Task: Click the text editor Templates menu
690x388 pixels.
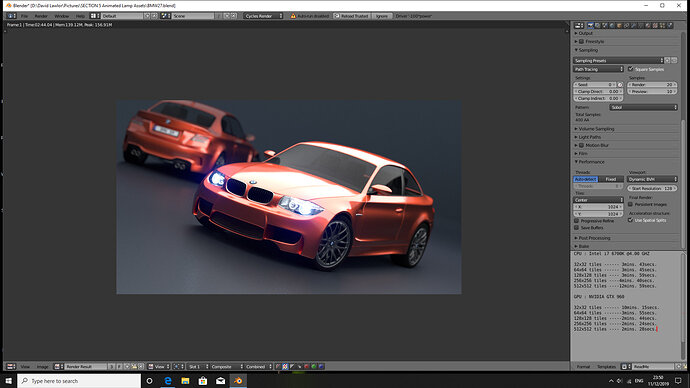Action: point(606,366)
